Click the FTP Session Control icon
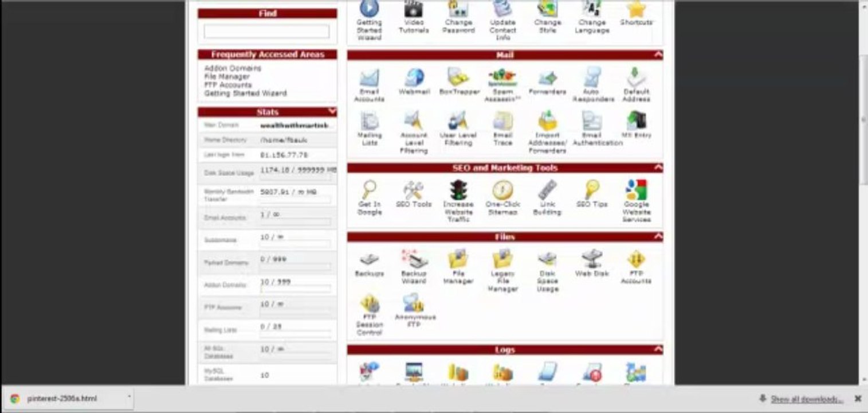This screenshot has width=868, height=413. (x=369, y=303)
